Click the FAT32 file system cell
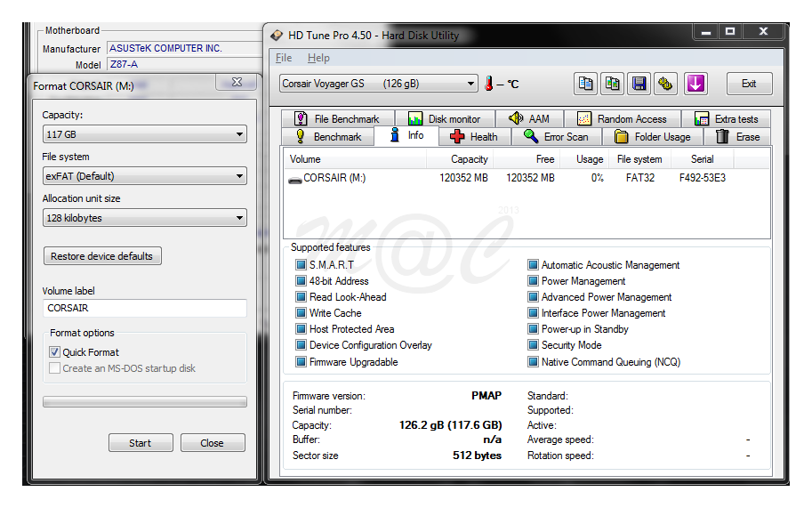Screen dimensions: 812x508 pos(640,178)
